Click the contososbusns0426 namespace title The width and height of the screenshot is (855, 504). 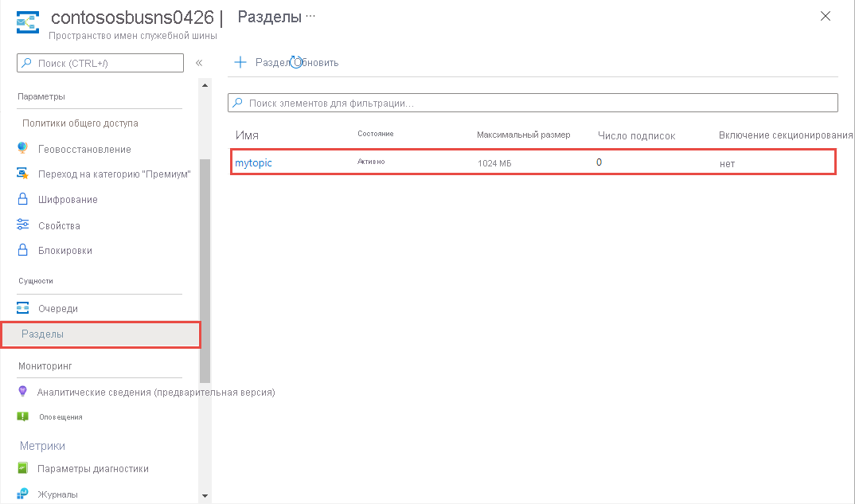132,17
